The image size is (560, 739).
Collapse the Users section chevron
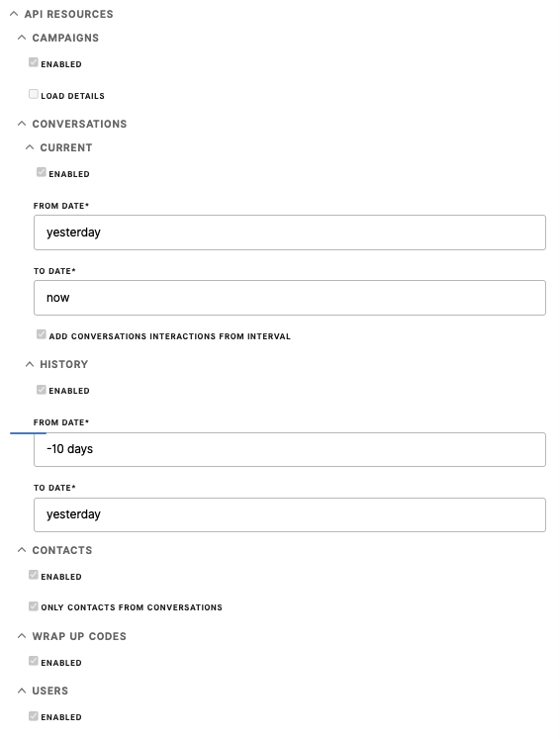pos(22,691)
